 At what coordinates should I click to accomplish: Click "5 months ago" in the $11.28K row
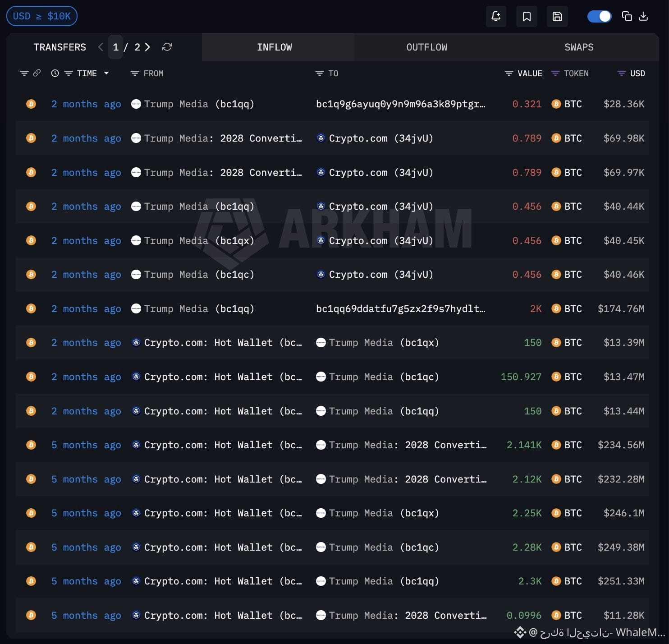coord(86,615)
